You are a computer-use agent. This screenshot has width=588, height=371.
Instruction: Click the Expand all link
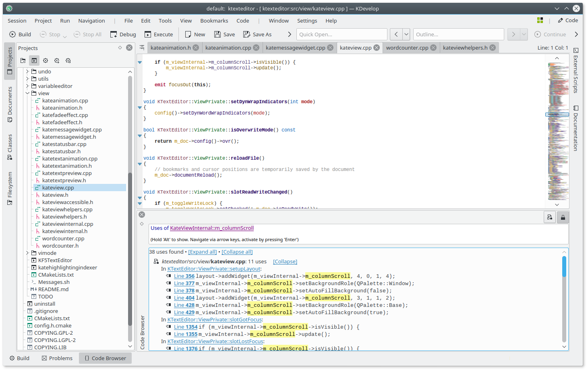(203, 252)
